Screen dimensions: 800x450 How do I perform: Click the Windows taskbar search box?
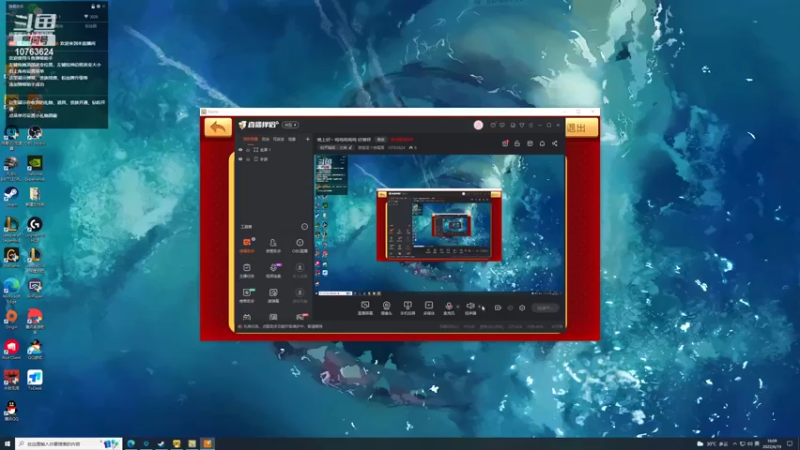pos(68,444)
